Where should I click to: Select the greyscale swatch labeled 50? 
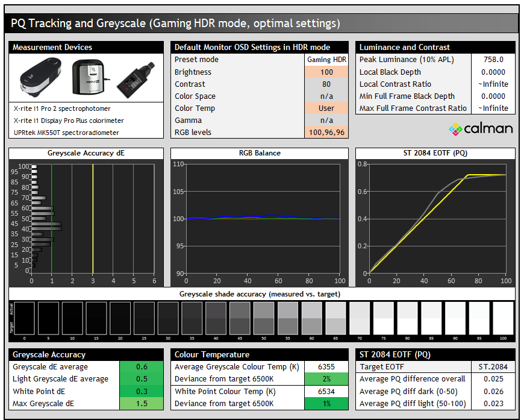coord(264,318)
